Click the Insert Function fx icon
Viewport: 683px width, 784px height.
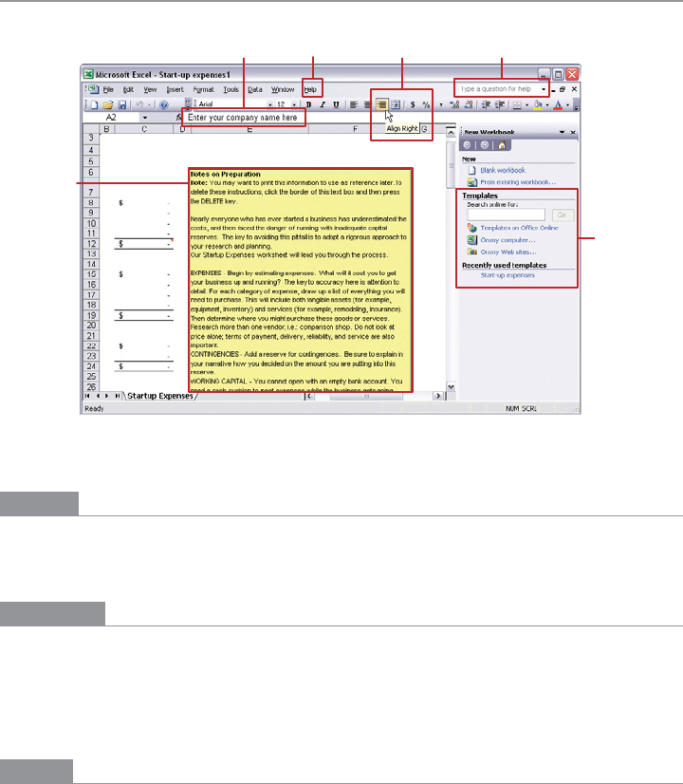click(179, 118)
